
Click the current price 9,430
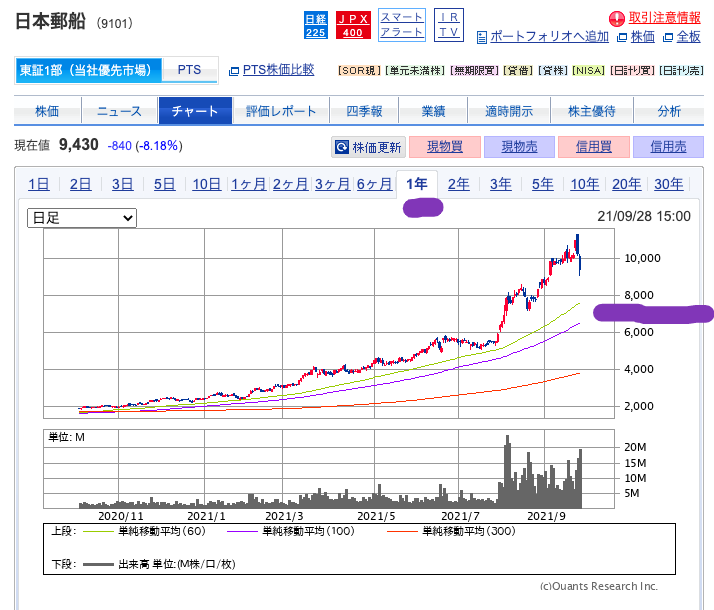coord(78,145)
